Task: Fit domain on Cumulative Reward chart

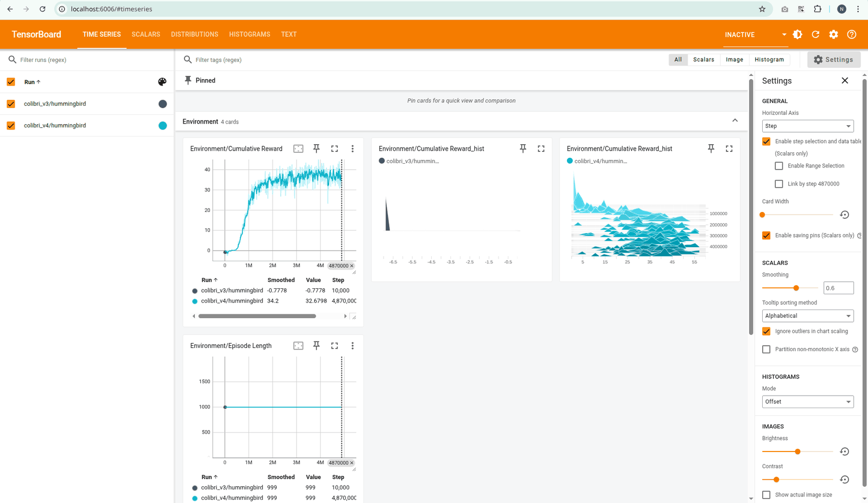Action: tap(298, 149)
